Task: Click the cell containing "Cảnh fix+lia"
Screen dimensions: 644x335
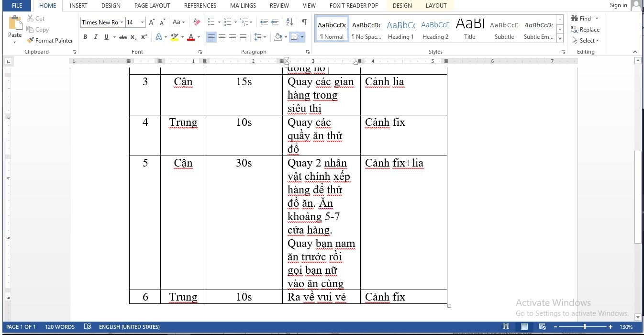Action: pyautogui.click(x=403, y=223)
